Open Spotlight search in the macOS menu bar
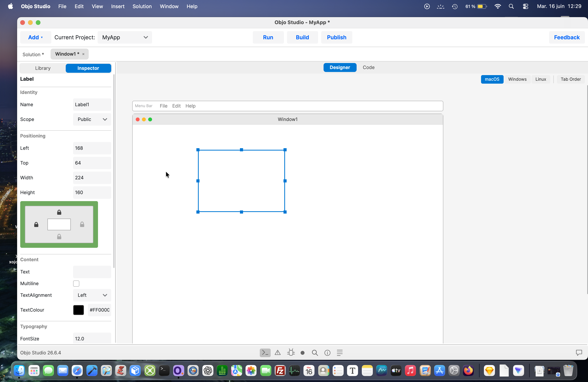588x382 pixels. pos(511,6)
